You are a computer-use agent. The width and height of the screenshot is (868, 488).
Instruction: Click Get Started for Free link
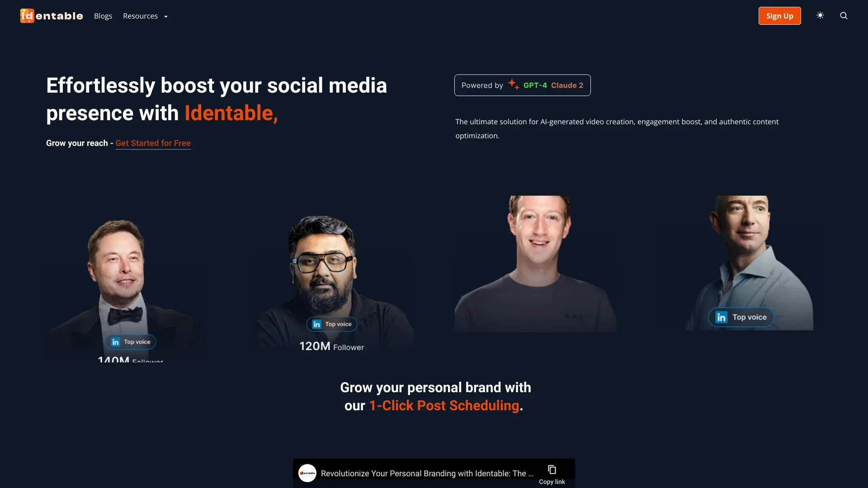pos(153,143)
